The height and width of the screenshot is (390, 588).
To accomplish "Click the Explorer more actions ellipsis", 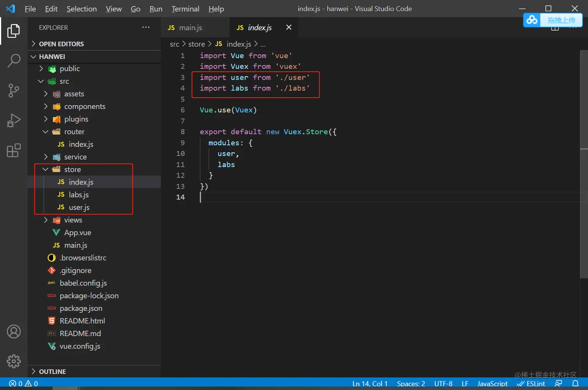I will pyautogui.click(x=146, y=27).
